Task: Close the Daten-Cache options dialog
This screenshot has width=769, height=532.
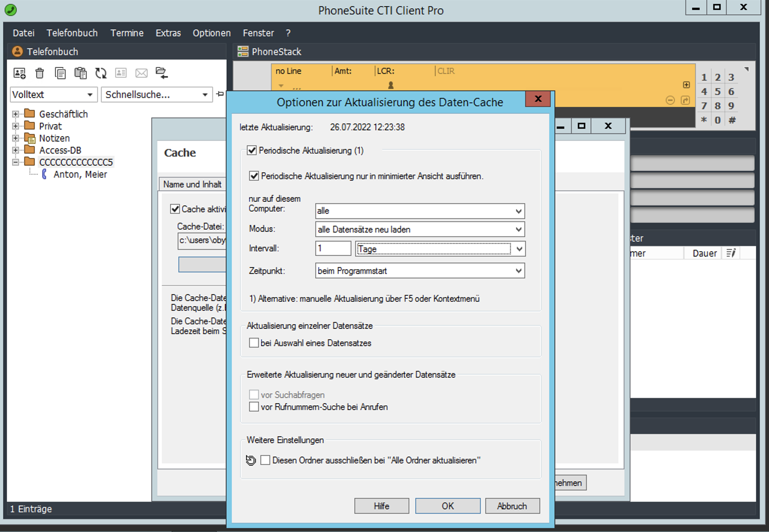Action: point(538,99)
